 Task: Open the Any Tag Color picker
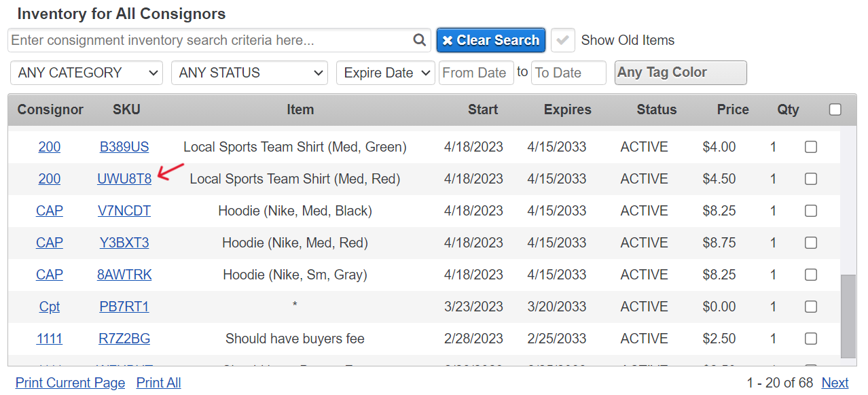click(x=680, y=73)
